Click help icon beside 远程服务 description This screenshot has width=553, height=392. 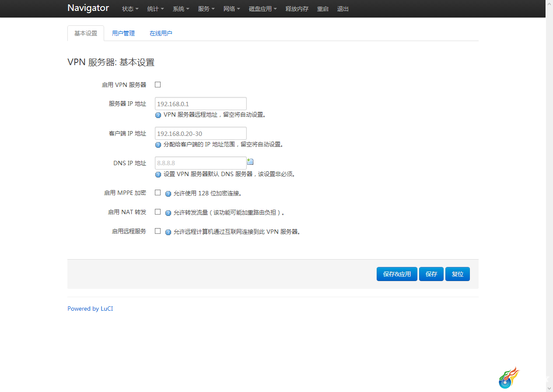[x=168, y=232]
